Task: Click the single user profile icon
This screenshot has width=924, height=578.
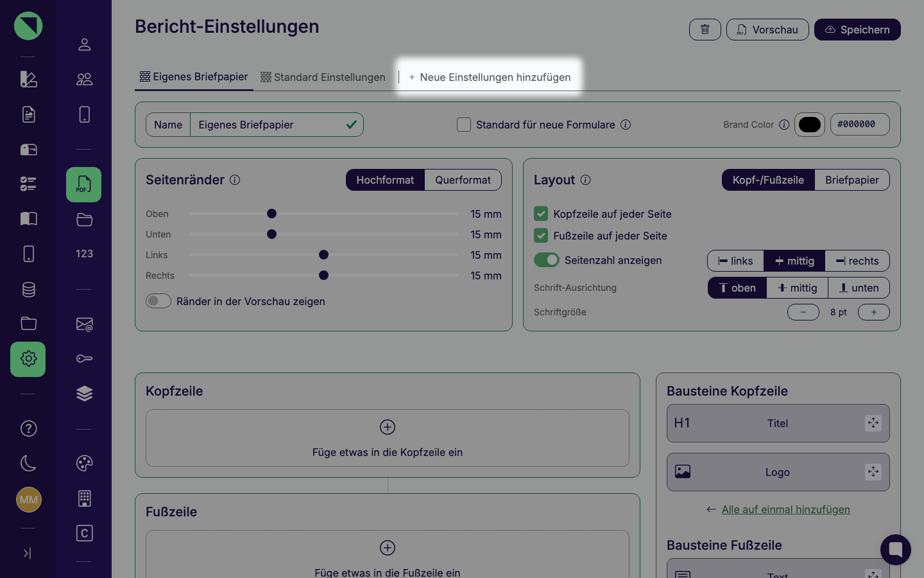Action: (x=84, y=44)
